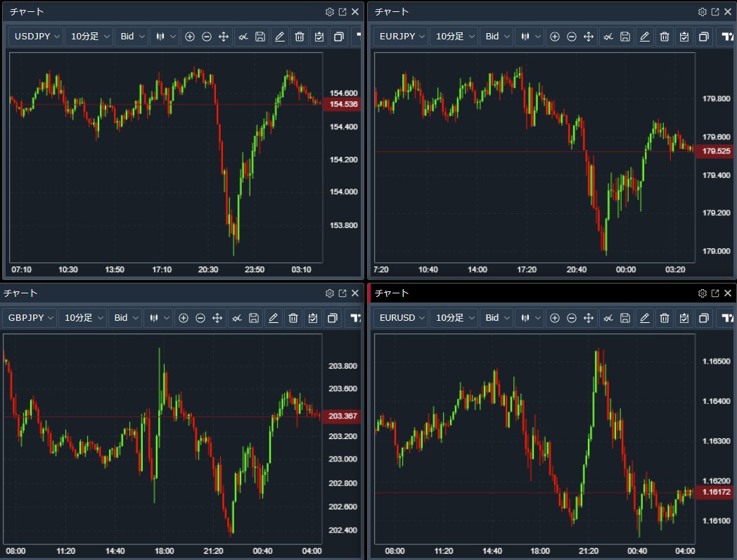737x560 pixels.
Task: Open the calendar-check icon on GBPJPY chart
Action: point(313,318)
